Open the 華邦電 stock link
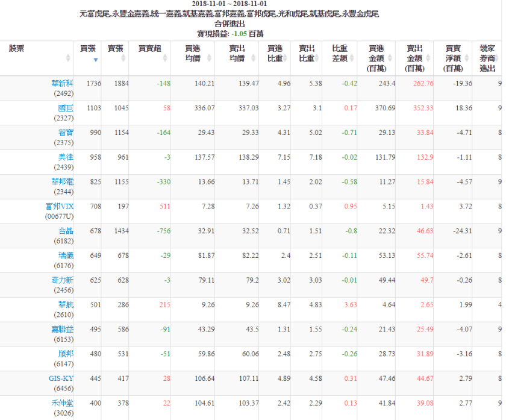Screen dimensions: 506x420 [x=63, y=181]
